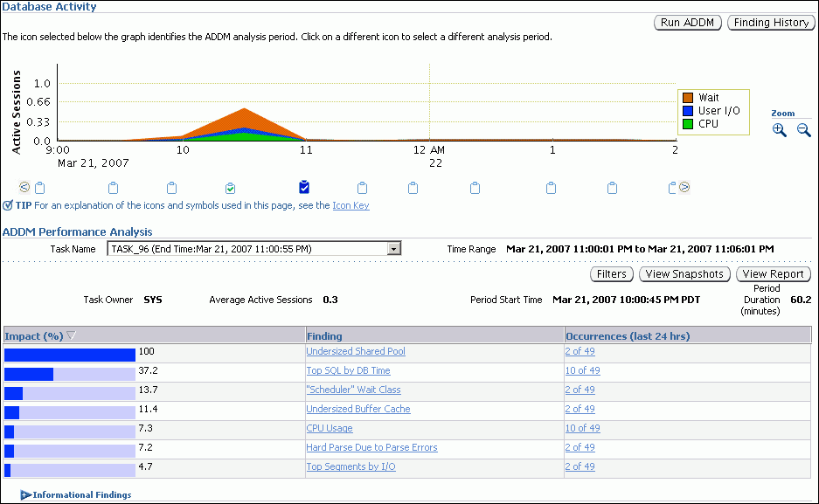The image size is (819, 504).
Task: Click the 100 impact bar
Action: (x=69, y=355)
